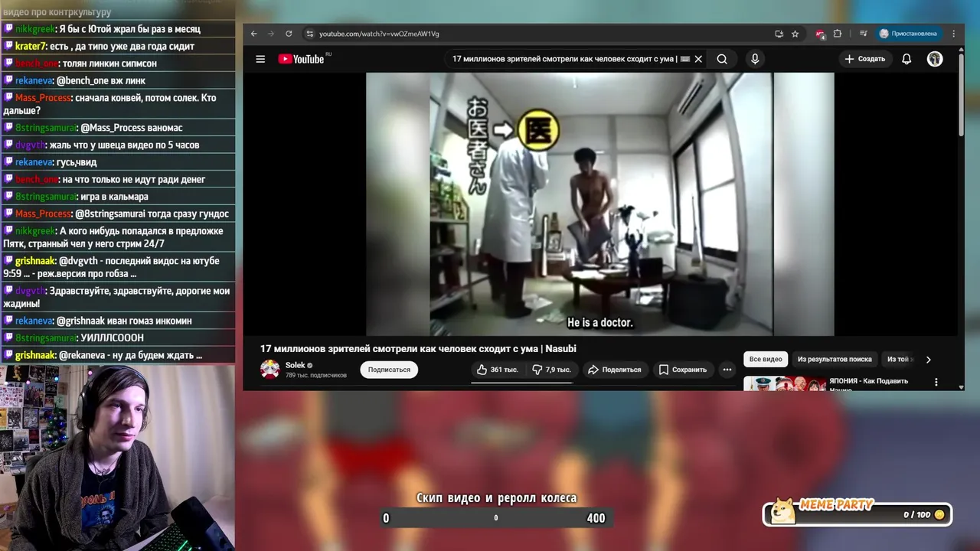
Task: Open the Solek channel avatar
Action: [x=269, y=370]
